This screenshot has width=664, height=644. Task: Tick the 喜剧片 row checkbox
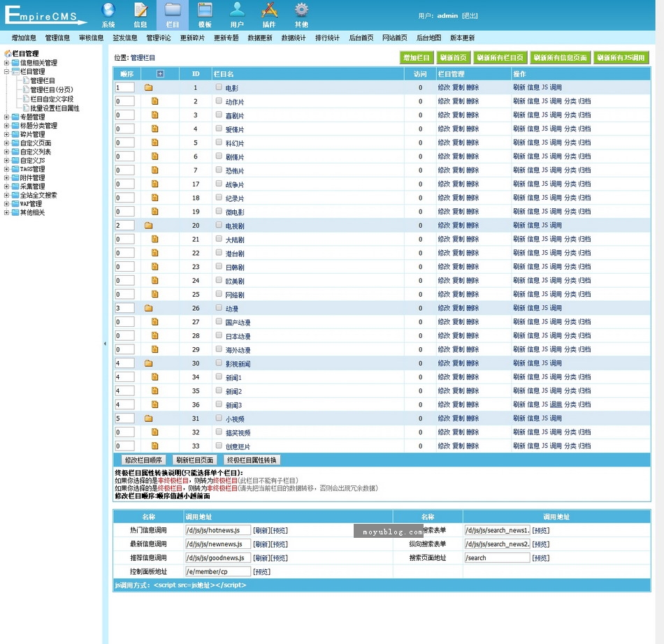[219, 115]
